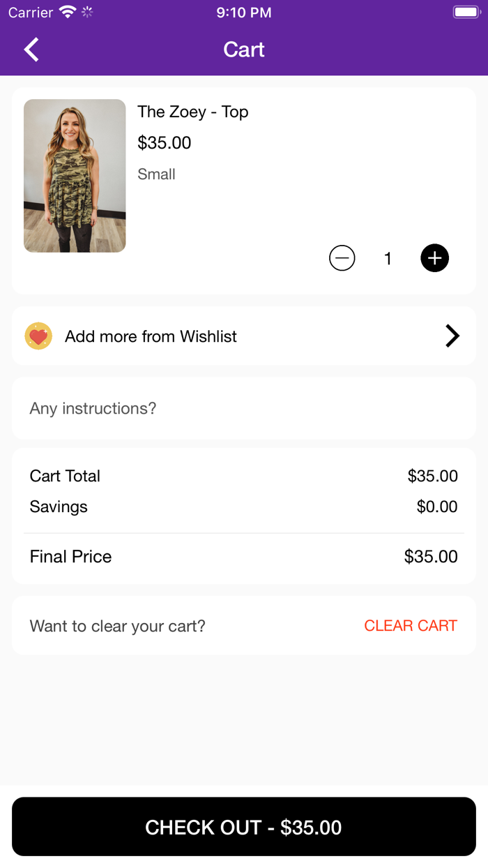Increase quantity with the plus button
The image size is (488, 868).
(x=434, y=258)
